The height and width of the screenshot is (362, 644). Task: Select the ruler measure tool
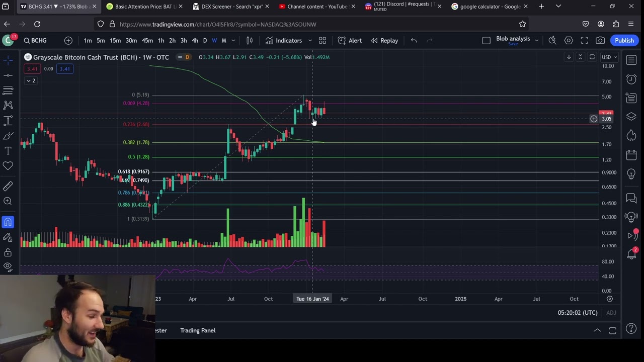pos(8,186)
